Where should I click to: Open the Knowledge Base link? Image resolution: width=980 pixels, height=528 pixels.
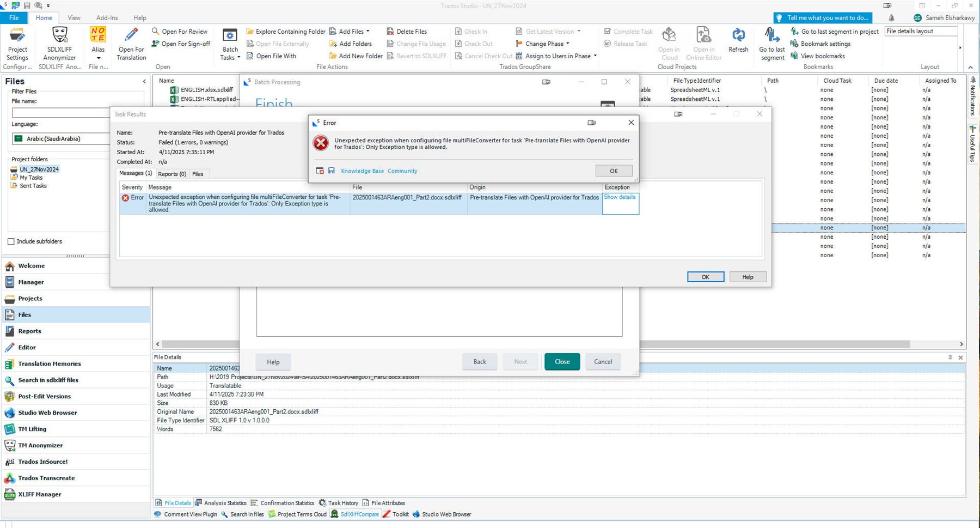coord(362,171)
